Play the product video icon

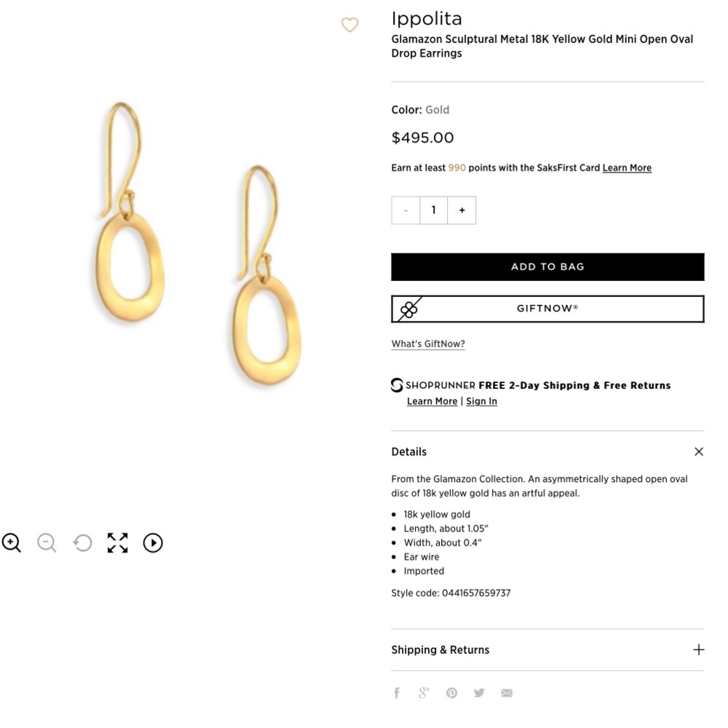[153, 542]
